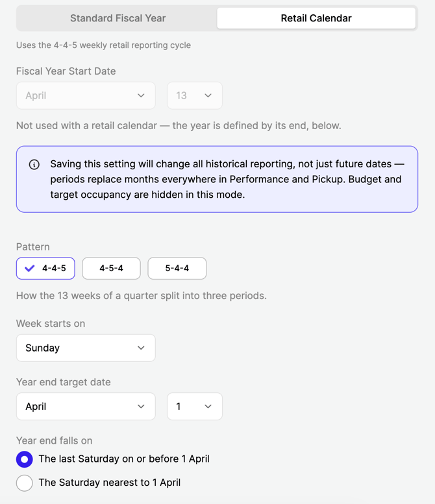Click the Fiscal Year Start Date April field
Image resolution: width=435 pixels, height=504 pixels.
[x=86, y=95]
